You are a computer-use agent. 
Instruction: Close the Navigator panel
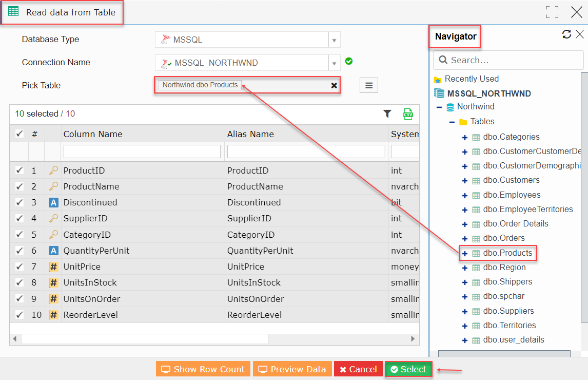click(x=580, y=34)
